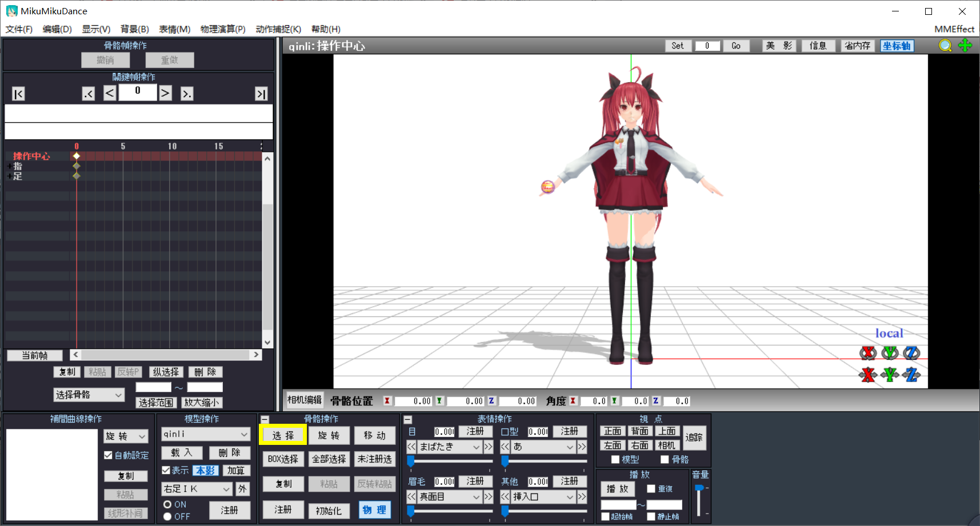The image size is (980, 526).
Task: Open the 编辑(D) menu
Action: coord(57,29)
